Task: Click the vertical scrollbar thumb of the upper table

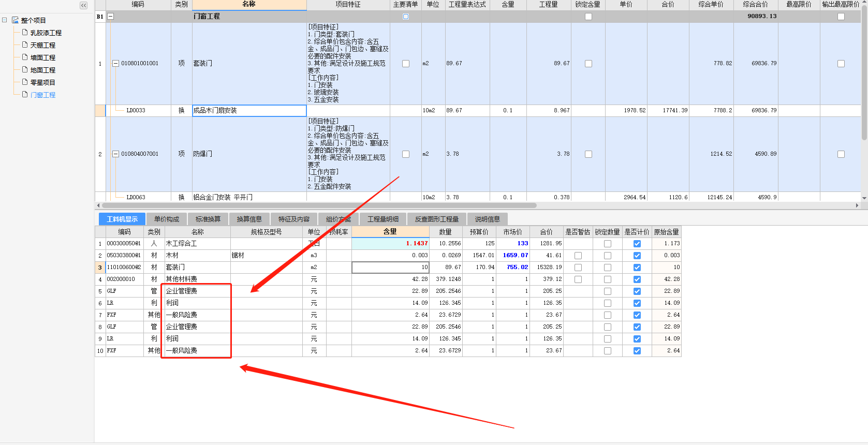Action: tap(864, 73)
